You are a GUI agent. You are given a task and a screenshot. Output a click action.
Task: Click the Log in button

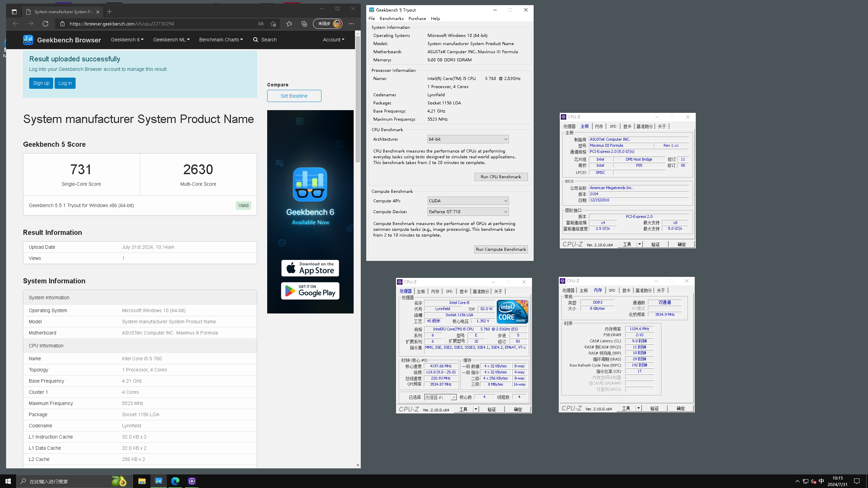coord(65,83)
